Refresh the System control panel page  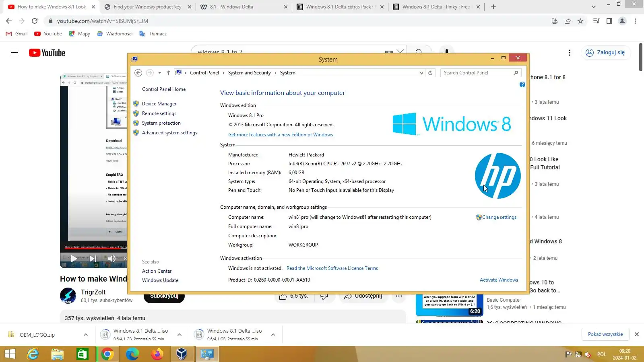(430, 73)
